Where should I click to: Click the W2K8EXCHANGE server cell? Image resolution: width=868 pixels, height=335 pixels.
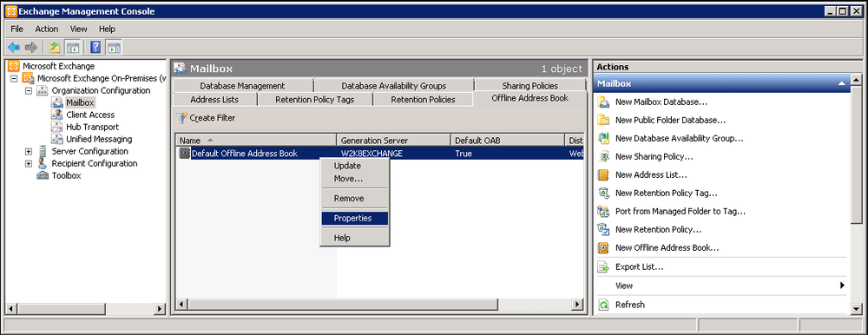[x=372, y=154]
